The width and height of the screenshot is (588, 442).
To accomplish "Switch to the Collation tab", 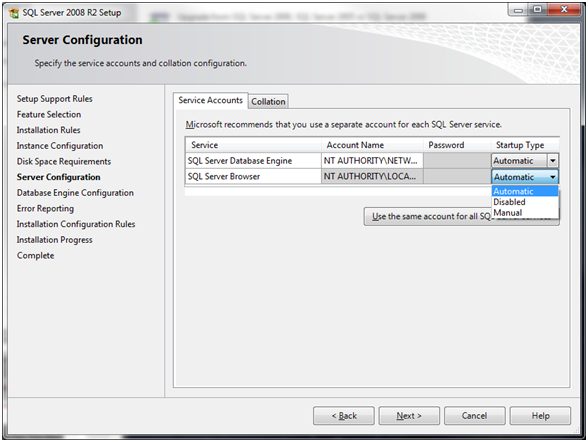I will [x=268, y=102].
